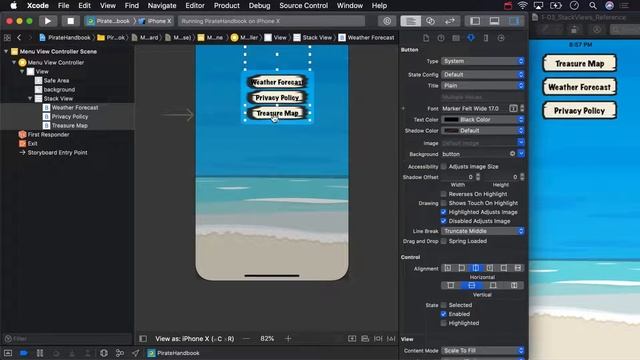Open the Text Color dropdown
The width and height of the screenshot is (640, 360).
(x=482, y=120)
